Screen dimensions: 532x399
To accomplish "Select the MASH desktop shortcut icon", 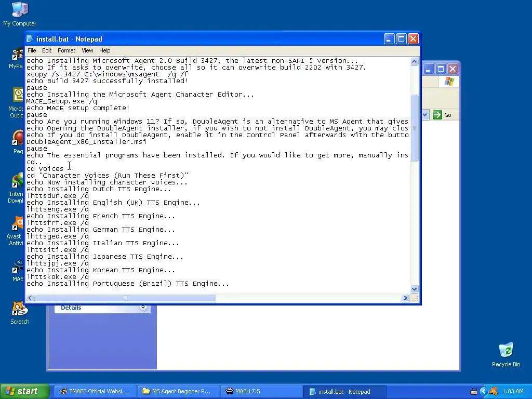I will [17, 271].
